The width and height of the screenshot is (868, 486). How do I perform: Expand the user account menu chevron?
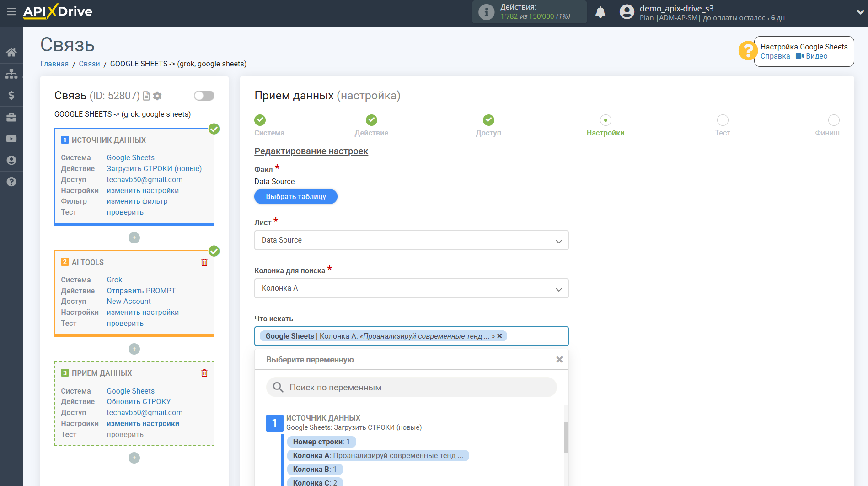coord(860,12)
